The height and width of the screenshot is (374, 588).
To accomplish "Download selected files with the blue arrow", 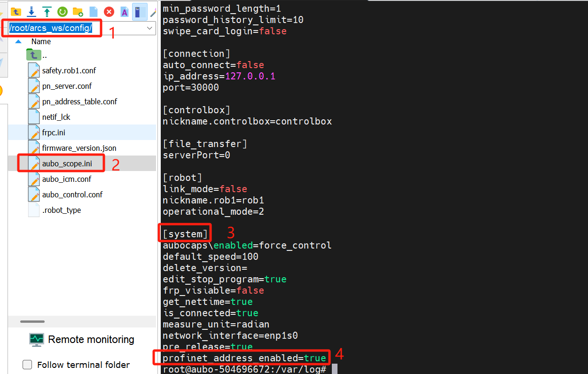I will click(x=31, y=11).
